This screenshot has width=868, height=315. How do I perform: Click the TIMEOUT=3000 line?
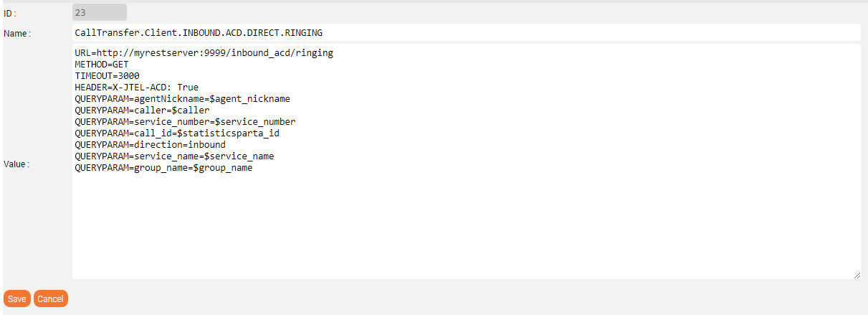[107, 76]
